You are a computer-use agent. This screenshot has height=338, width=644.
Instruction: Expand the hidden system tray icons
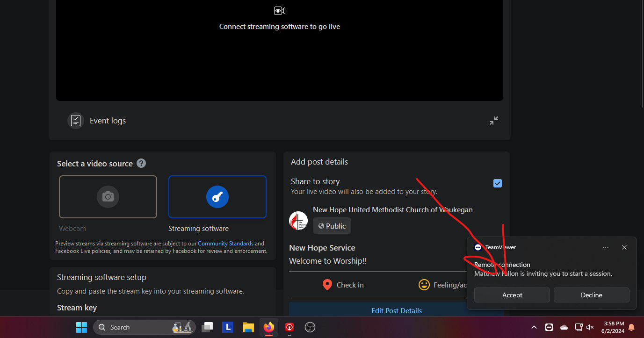[534, 327]
